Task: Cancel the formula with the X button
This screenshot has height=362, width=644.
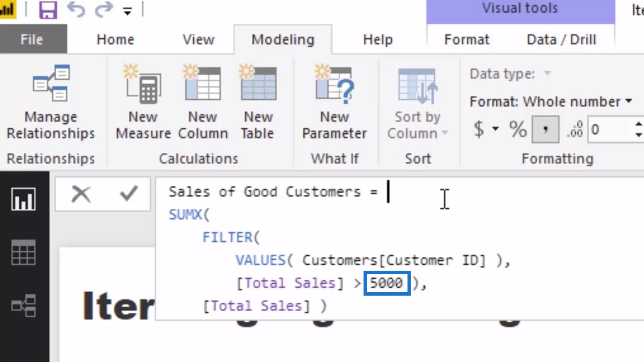Action: coord(81,194)
